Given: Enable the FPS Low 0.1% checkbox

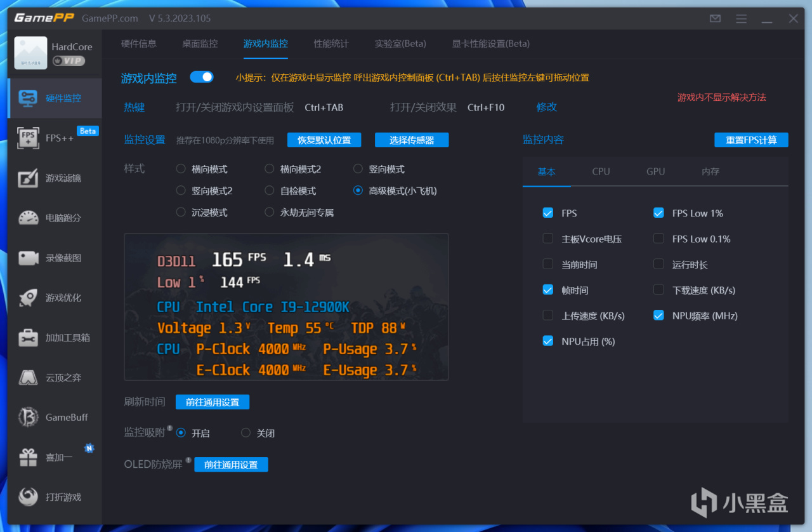Looking at the screenshot, I should pyautogui.click(x=658, y=239).
